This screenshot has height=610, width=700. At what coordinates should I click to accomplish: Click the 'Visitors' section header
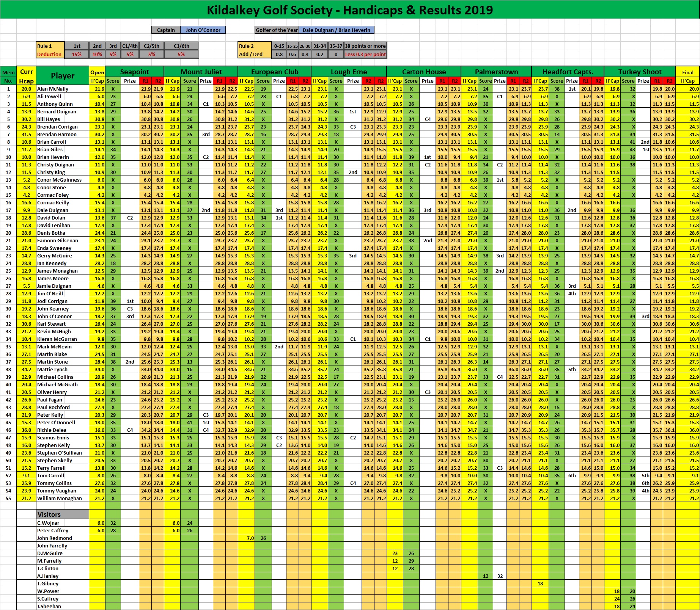point(63,514)
